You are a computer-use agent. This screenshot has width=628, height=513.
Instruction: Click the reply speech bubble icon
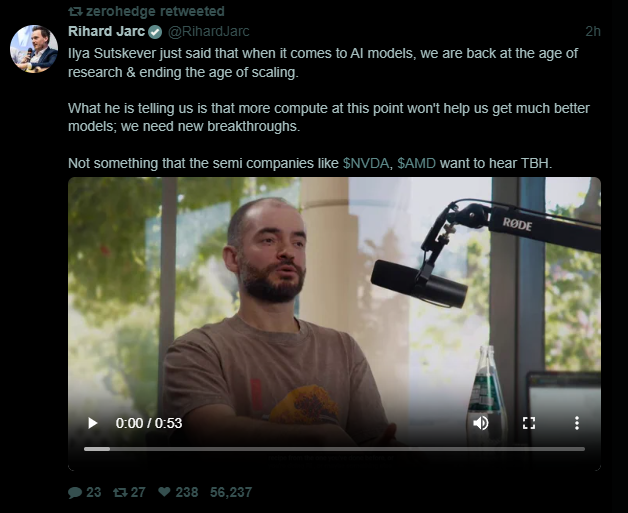[75, 492]
